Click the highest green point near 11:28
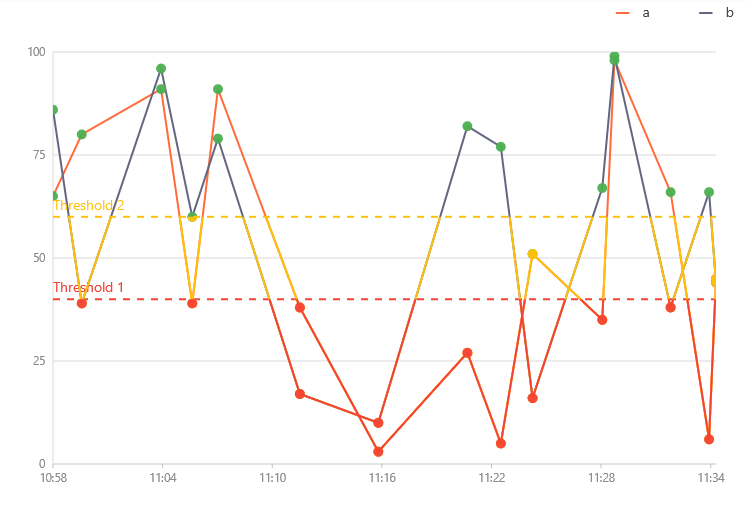The width and height of the screenshot is (746, 509). (x=614, y=57)
